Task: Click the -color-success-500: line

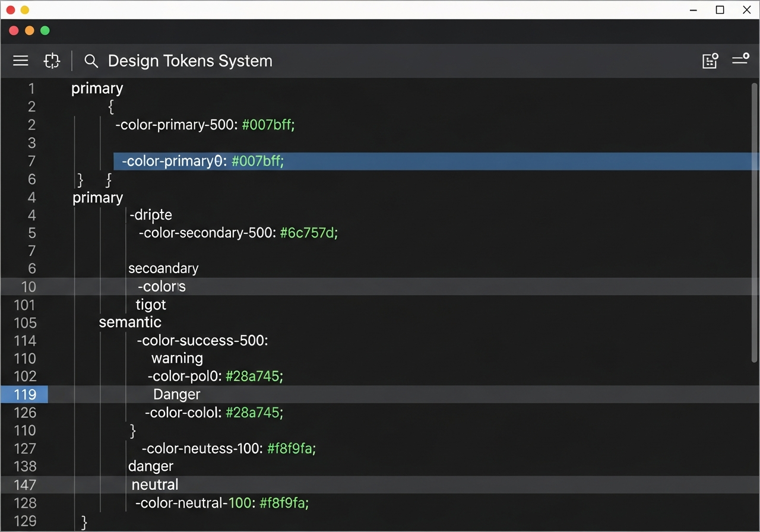Action: [202, 341]
